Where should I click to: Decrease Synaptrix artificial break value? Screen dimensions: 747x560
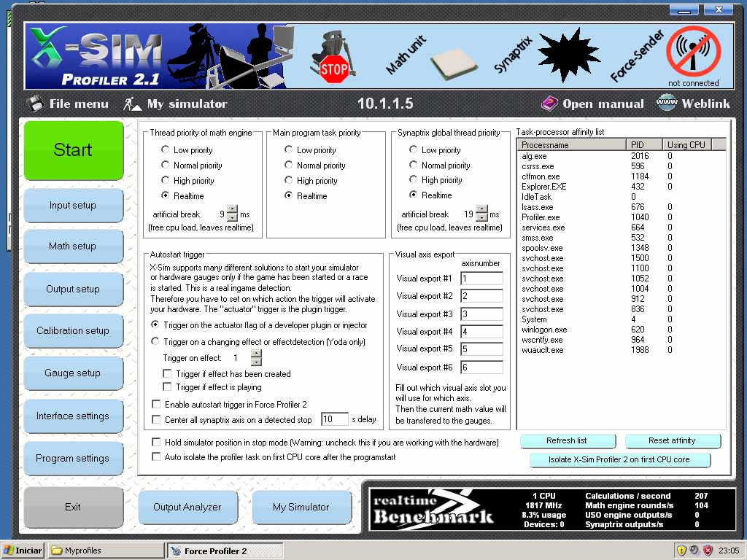pos(481,217)
